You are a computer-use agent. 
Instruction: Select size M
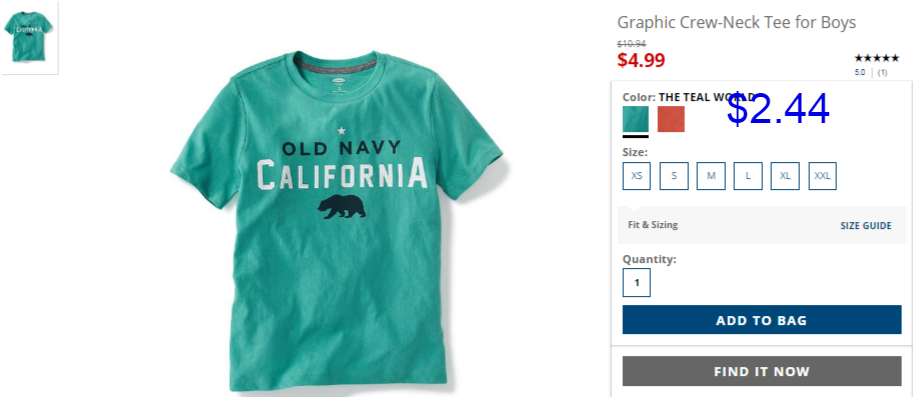click(x=711, y=176)
